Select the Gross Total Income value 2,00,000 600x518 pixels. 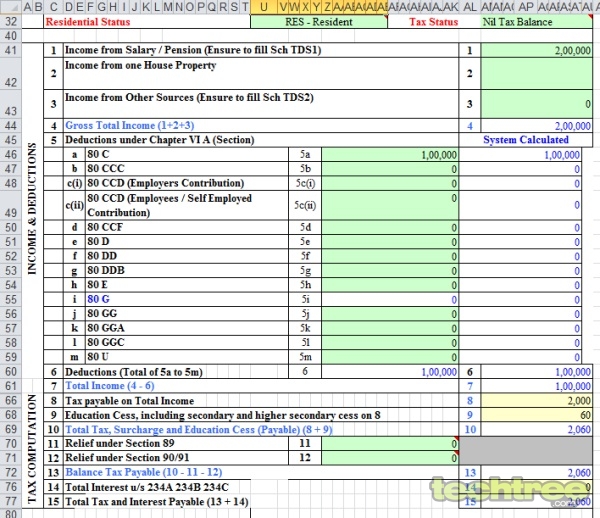(536, 125)
